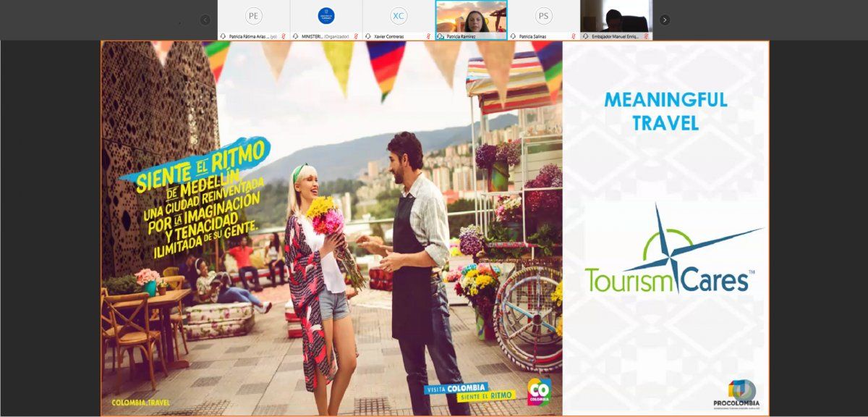Click headset icon next to Patricia Ramirez
The height and width of the screenshot is (417, 868).
[441, 36]
